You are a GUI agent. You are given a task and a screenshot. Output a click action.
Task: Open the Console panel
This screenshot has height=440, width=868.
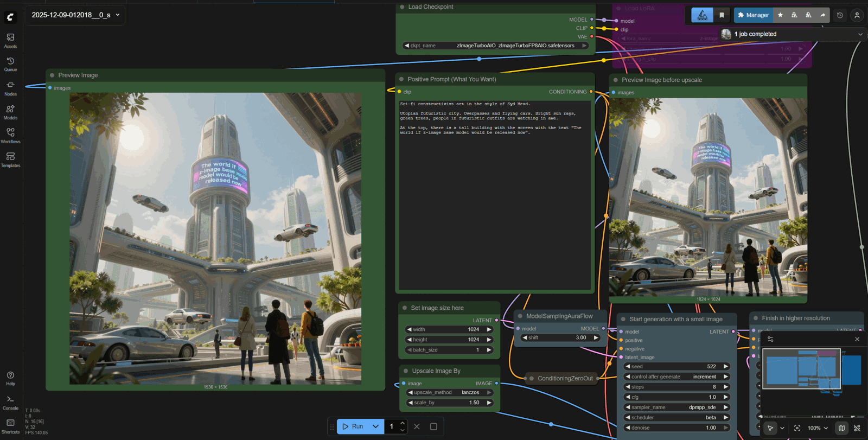10,402
